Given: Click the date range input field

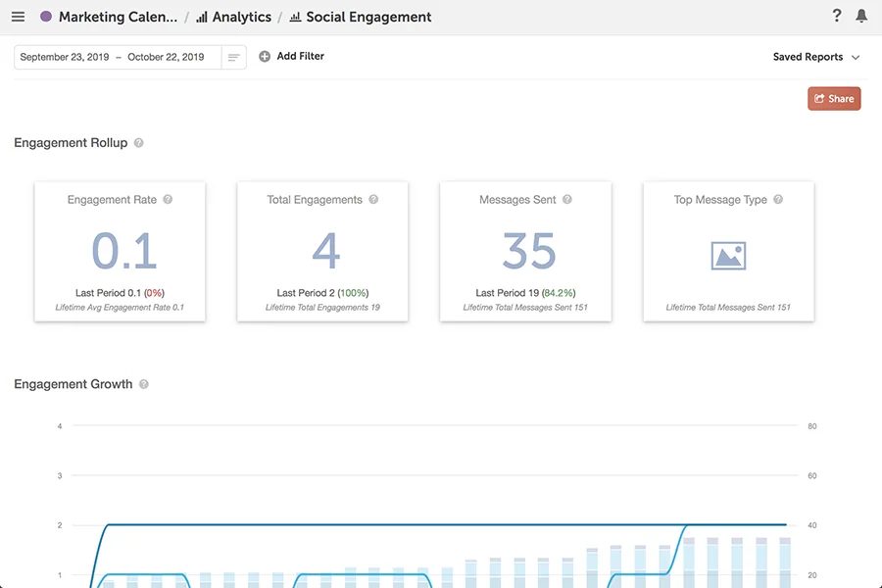Looking at the screenshot, I should pyautogui.click(x=118, y=57).
